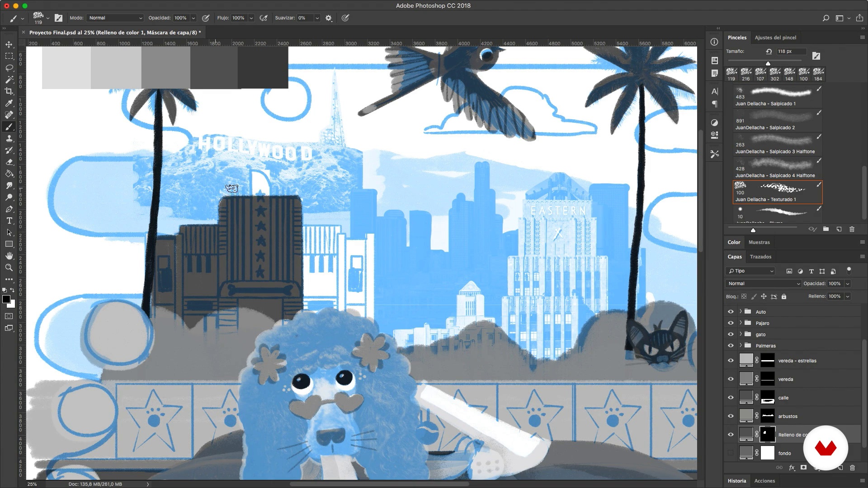Select the Pen tool
This screenshot has height=488, width=868.
[x=9, y=209]
